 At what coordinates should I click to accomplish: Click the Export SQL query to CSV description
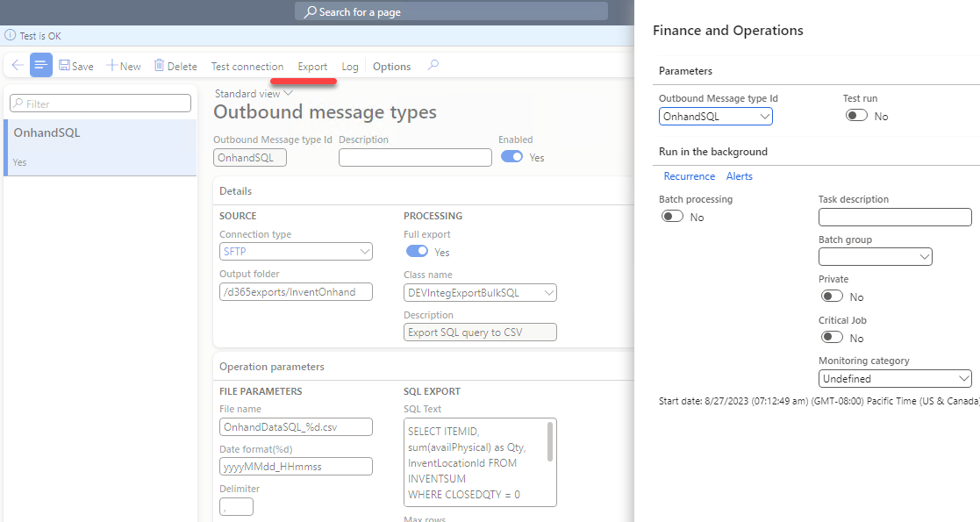pyautogui.click(x=480, y=332)
